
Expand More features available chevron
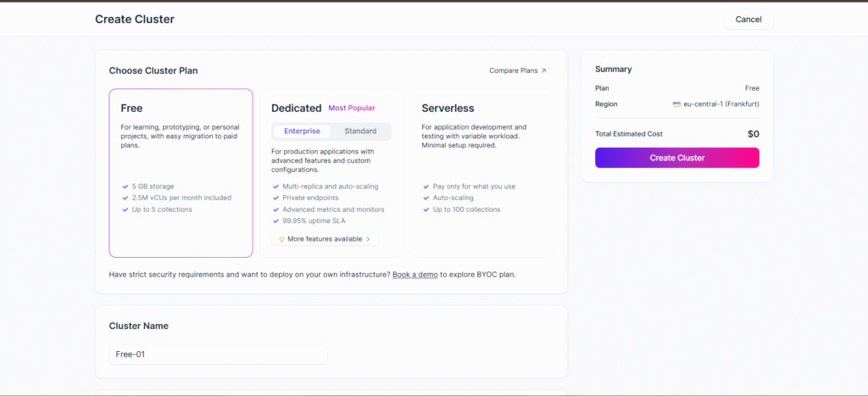(369, 239)
